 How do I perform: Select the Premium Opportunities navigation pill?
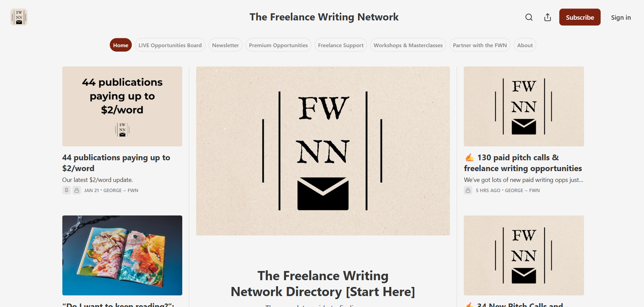coord(278,45)
